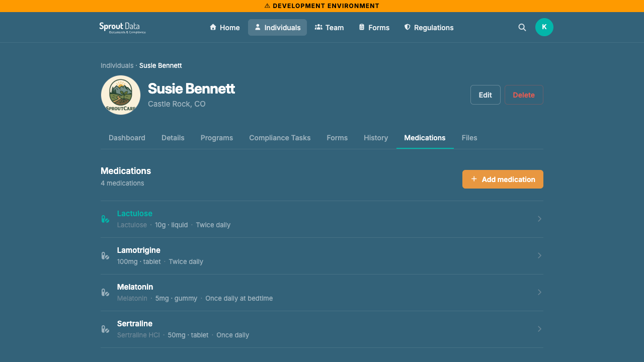
Task: Click Susie Bennett's SproutCare profile picture
Action: click(x=121, y=95)
